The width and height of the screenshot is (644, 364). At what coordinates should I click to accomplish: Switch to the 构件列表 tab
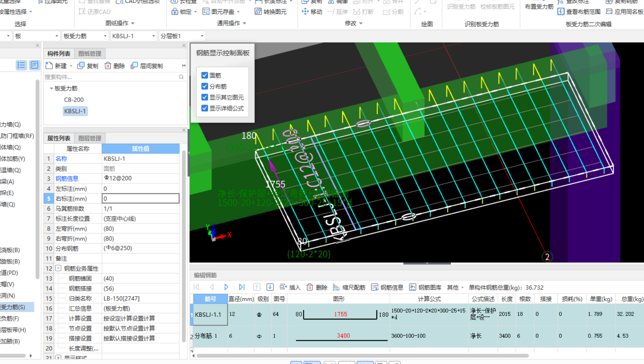(59, 54)
